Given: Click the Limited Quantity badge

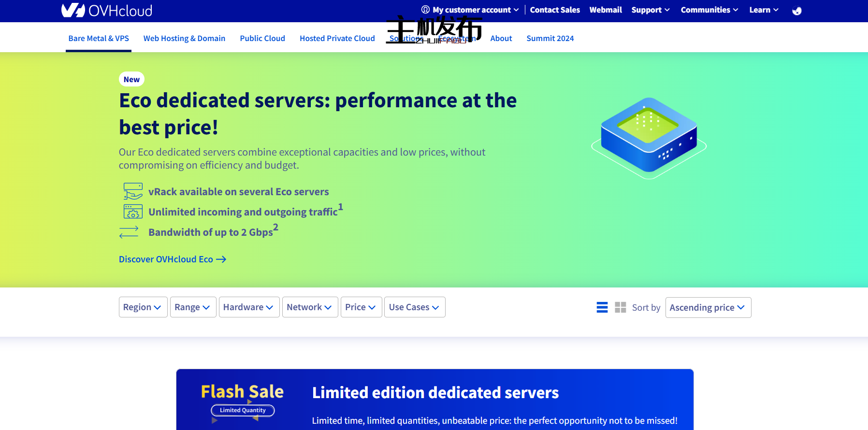Looking at the screenshot, I should click(243, 410).
